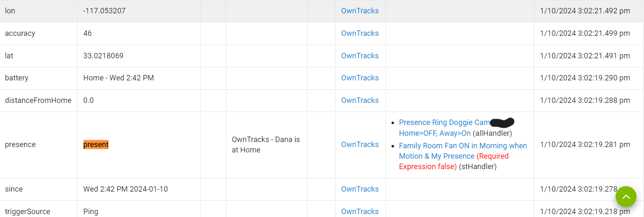Select the highlighted present value
644x217 pixels.
click(x=96, y=145)
